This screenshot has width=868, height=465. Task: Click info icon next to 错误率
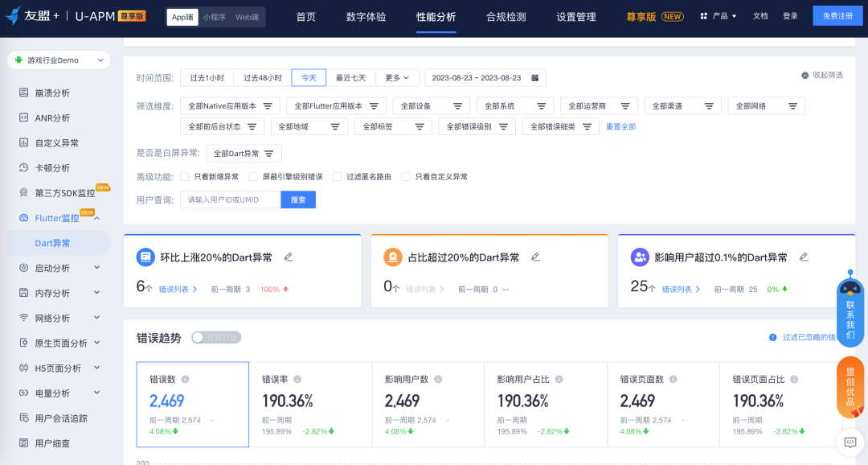(297, 379)
